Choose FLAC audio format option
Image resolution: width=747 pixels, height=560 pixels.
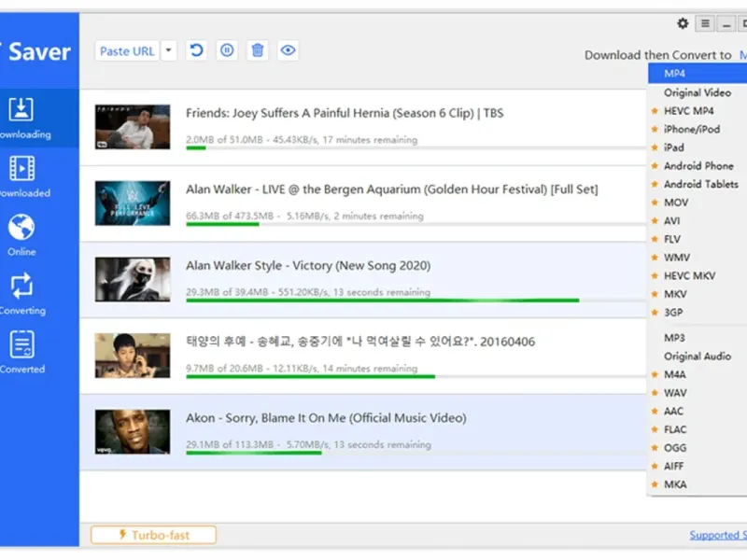pos(698,429)
